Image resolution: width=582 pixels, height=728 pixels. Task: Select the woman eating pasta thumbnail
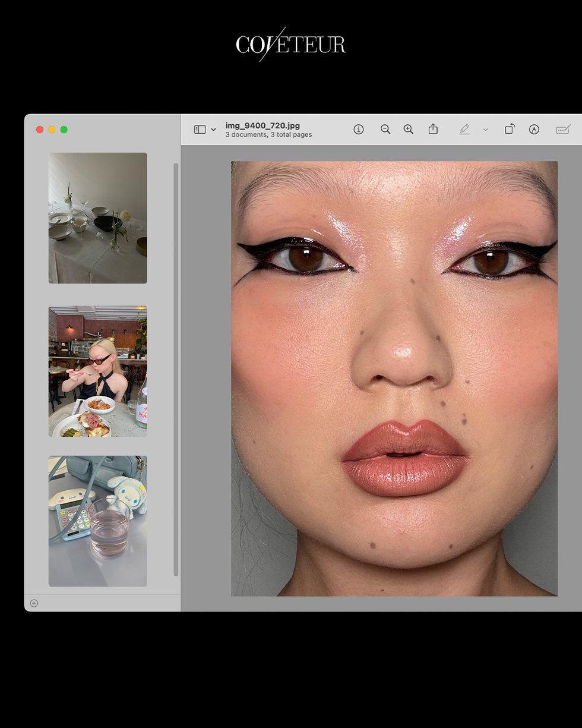coord(98,371)
